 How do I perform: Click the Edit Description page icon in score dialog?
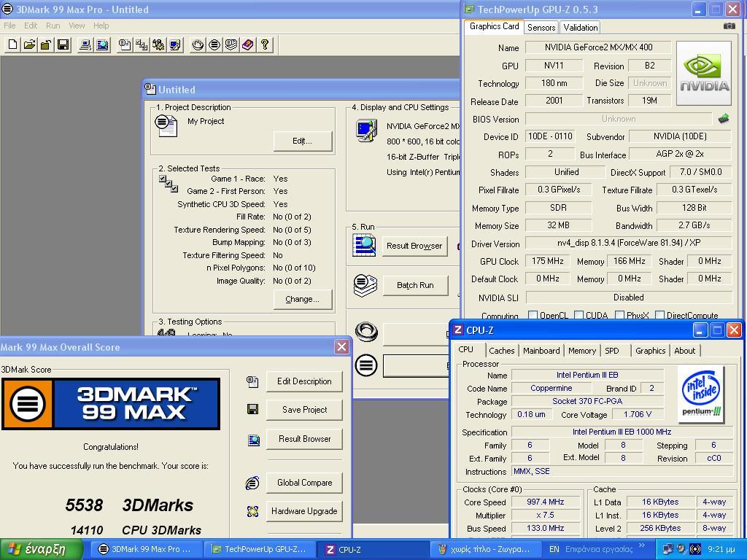(252, 381)
